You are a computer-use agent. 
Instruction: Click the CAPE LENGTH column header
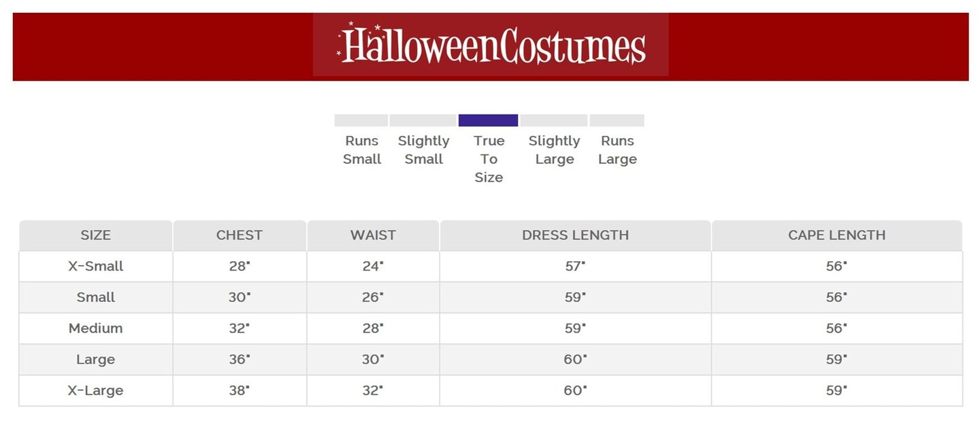point(836,235)
